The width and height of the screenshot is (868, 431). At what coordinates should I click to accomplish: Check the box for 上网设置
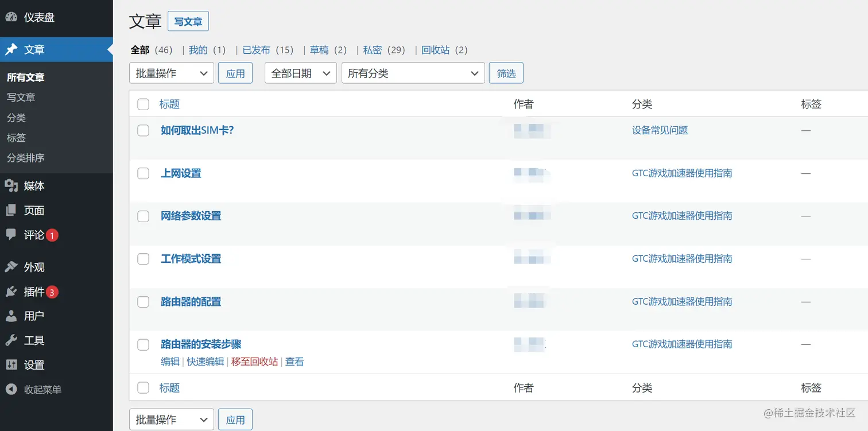[x=144, y=173]
